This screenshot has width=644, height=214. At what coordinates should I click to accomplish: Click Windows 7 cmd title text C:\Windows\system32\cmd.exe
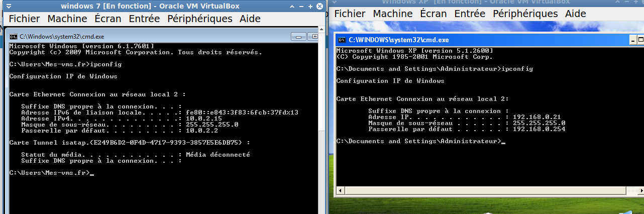(x=62, y=37)
